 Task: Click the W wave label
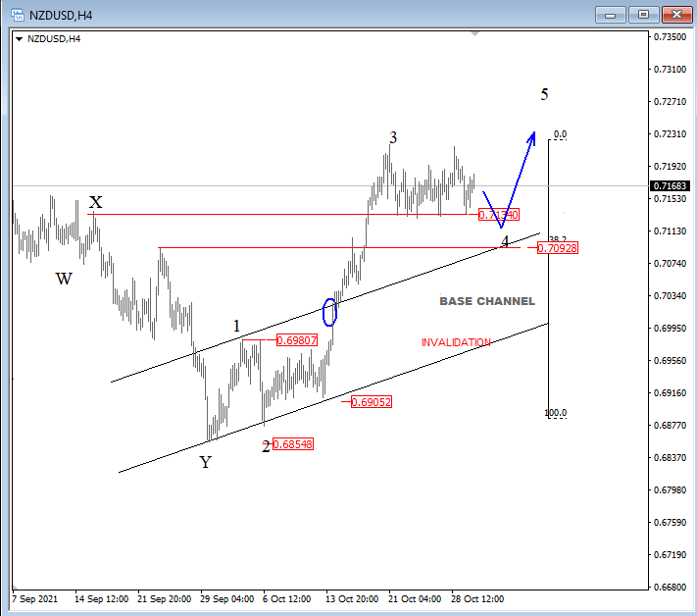coord(64,279)
